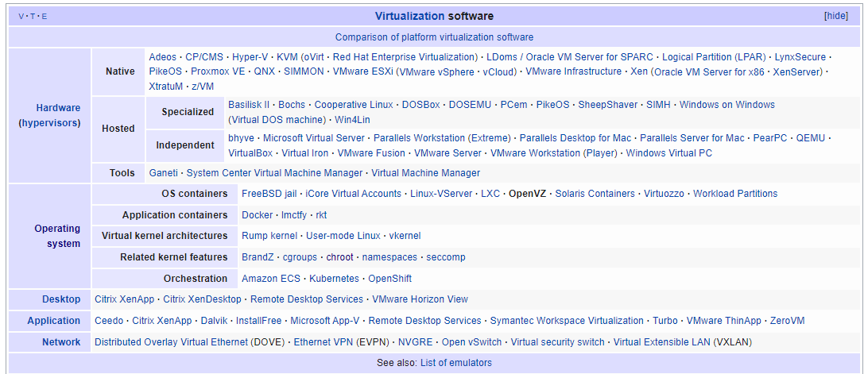Open the VMware Fusion link

click(371, 152)
